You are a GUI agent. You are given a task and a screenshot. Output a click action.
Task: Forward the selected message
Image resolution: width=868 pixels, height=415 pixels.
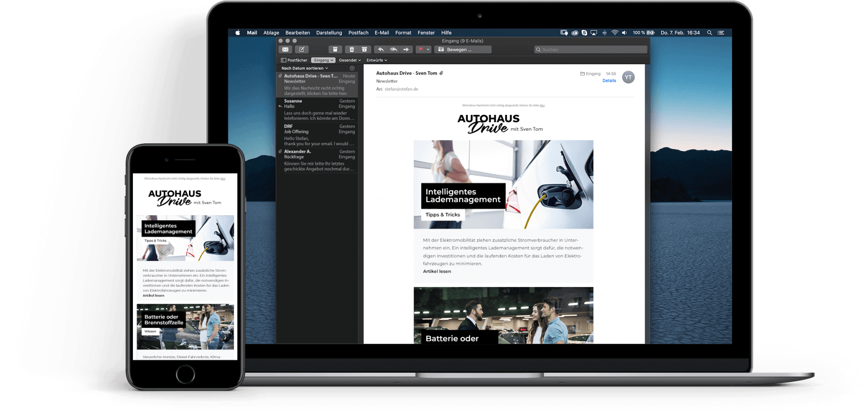[x=406, y=50]
